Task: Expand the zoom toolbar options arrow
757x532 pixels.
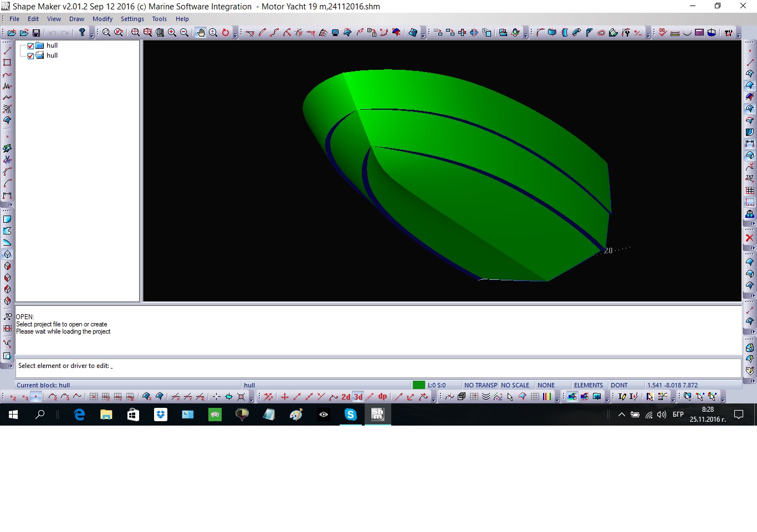Action: 235,34
